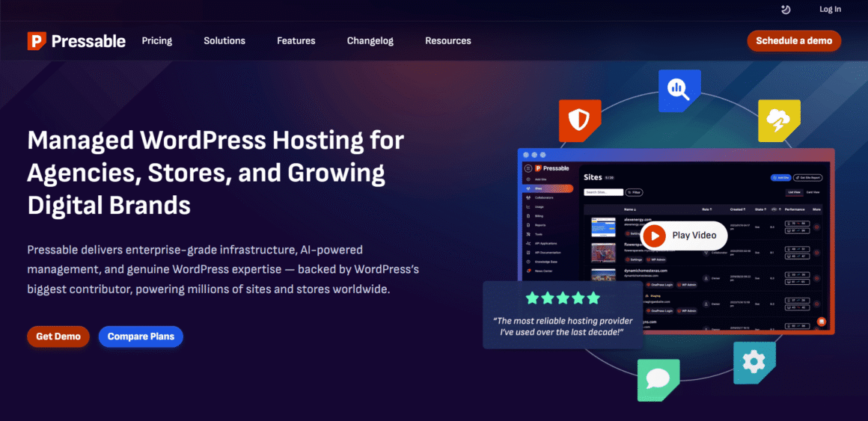Click the teal gear settings icon
Screen dimensions: 868x421
[x=754, y=363]
